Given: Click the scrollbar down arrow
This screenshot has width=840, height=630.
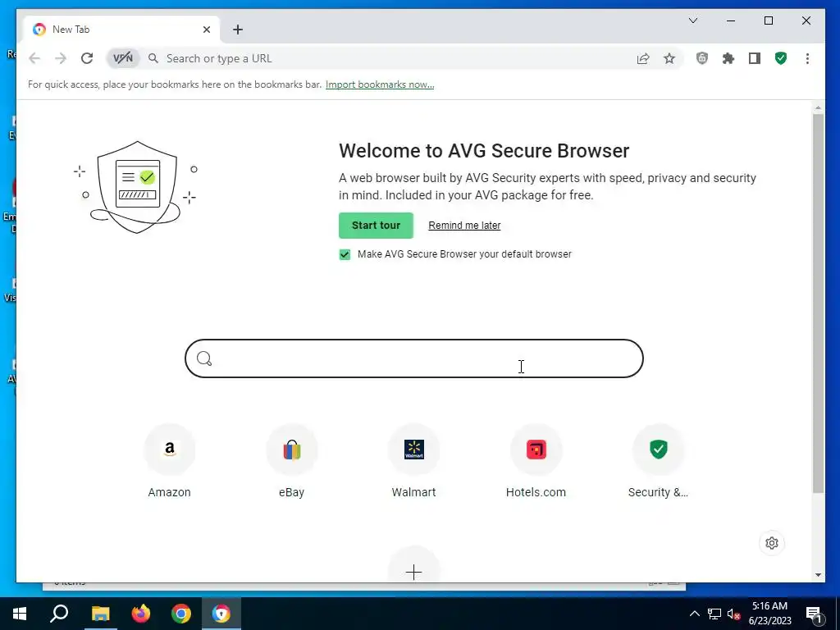Looking at the screenshot, I should tap(818, 575).
